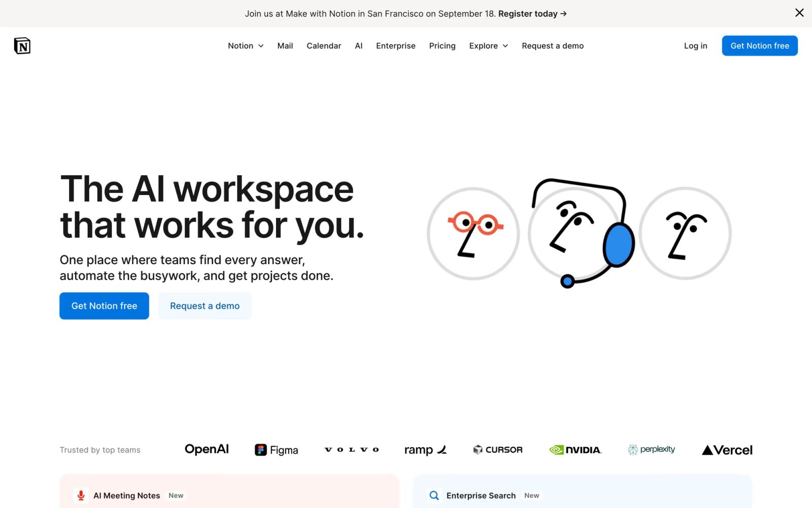Click the blue magnifier search icon

(434, 495)
